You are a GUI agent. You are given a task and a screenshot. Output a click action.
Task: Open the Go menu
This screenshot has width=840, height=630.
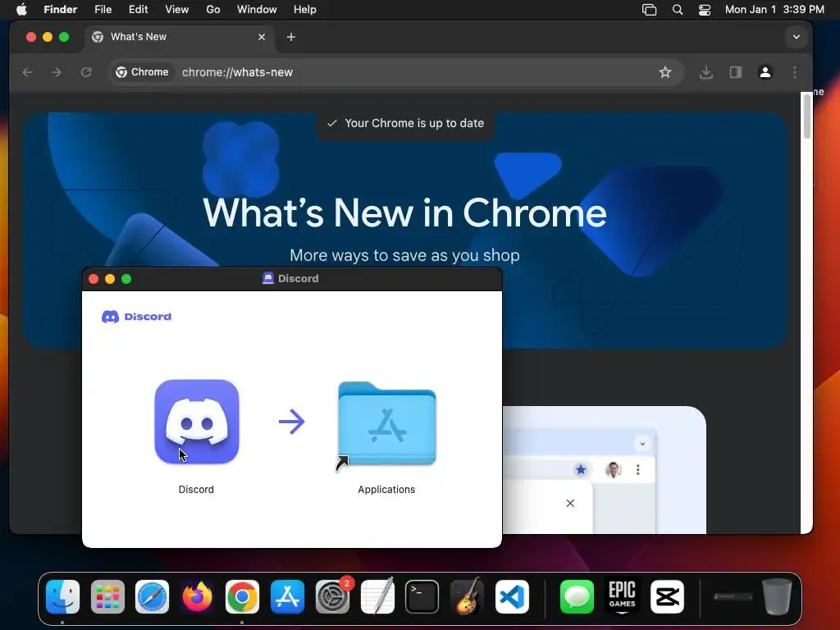[x=213, y=10]
